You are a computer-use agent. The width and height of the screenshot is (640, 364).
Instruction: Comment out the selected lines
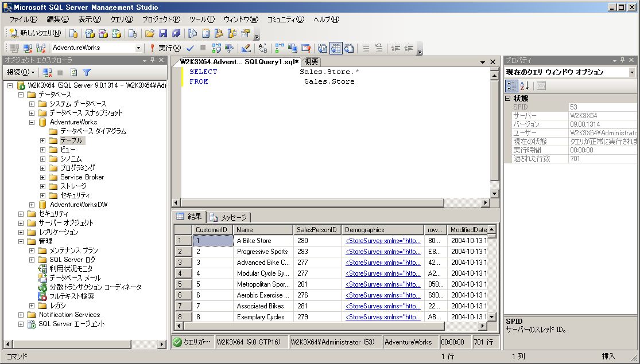click(366, 48)
